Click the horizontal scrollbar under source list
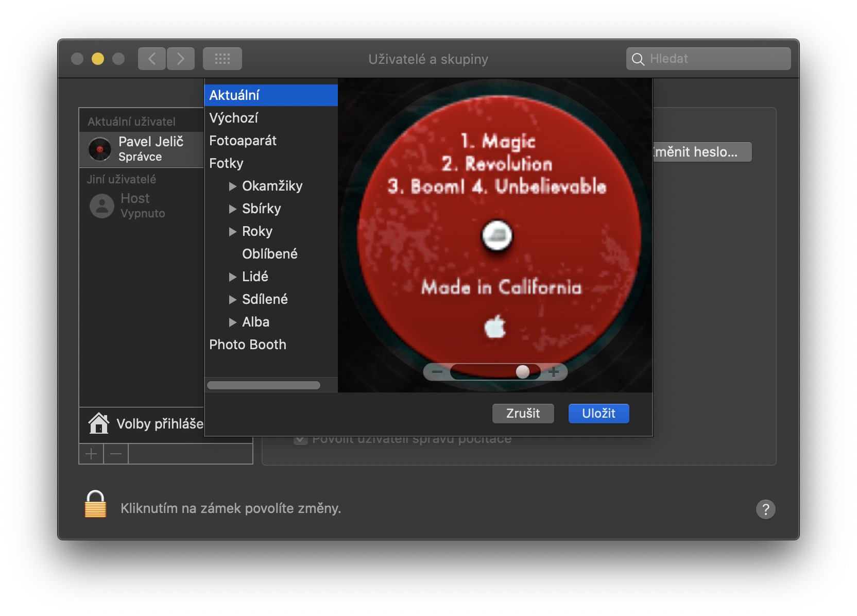Viewport: 857px width, 616px height. (264, 385)
